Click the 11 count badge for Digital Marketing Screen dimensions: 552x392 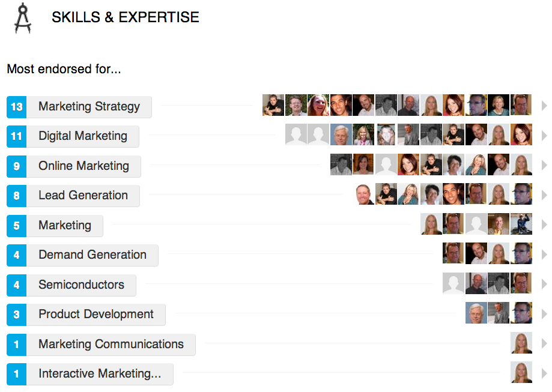17,136
